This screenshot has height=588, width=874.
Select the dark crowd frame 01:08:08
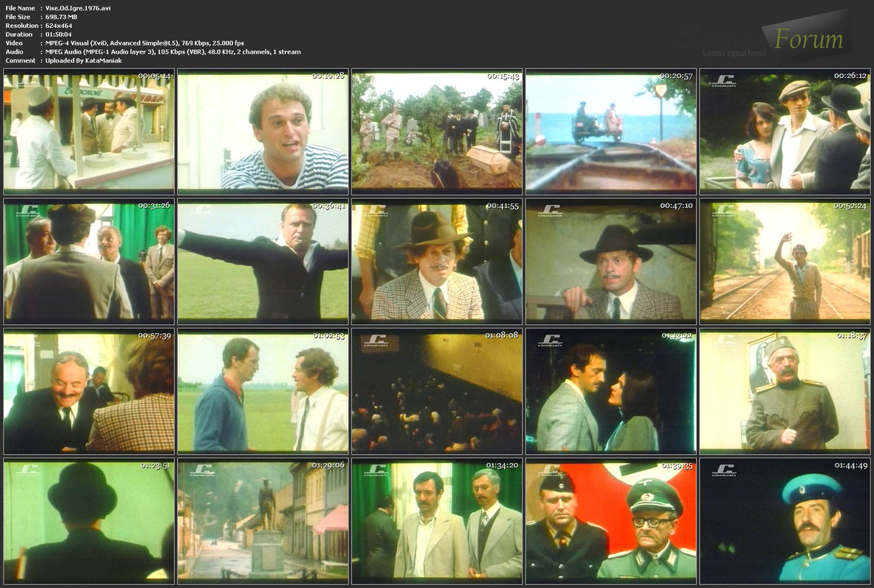[x=437, y=391]
